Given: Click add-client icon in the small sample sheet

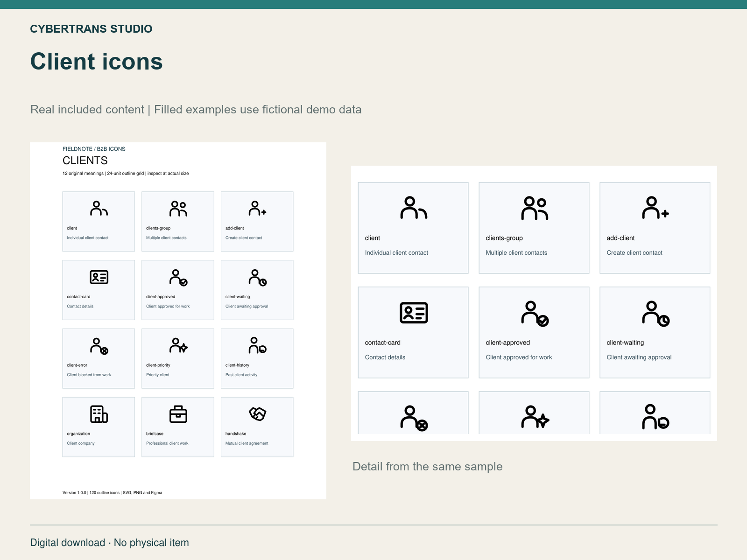Looking at the screenshot, I should (x=257, y=208).
